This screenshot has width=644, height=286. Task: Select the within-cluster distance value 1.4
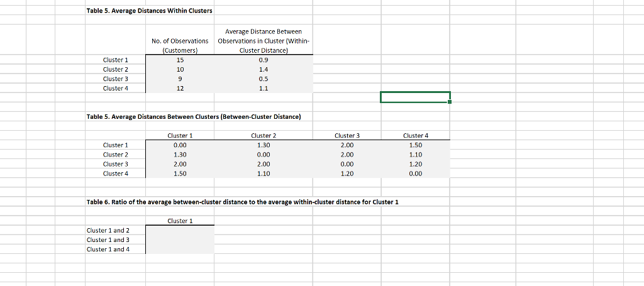click(264, 69)
